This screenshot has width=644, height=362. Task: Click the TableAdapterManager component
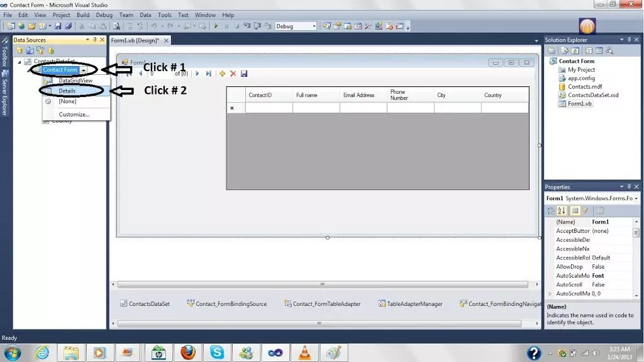(410, 304)
